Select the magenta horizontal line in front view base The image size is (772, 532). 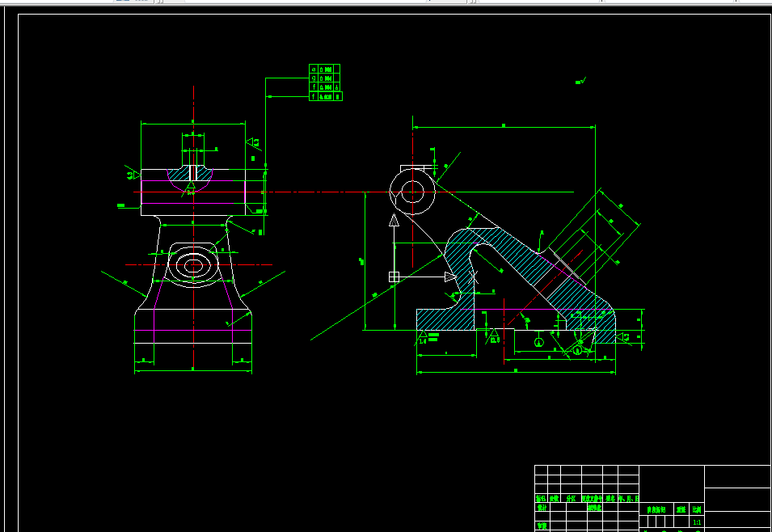(x=193, y=330)
